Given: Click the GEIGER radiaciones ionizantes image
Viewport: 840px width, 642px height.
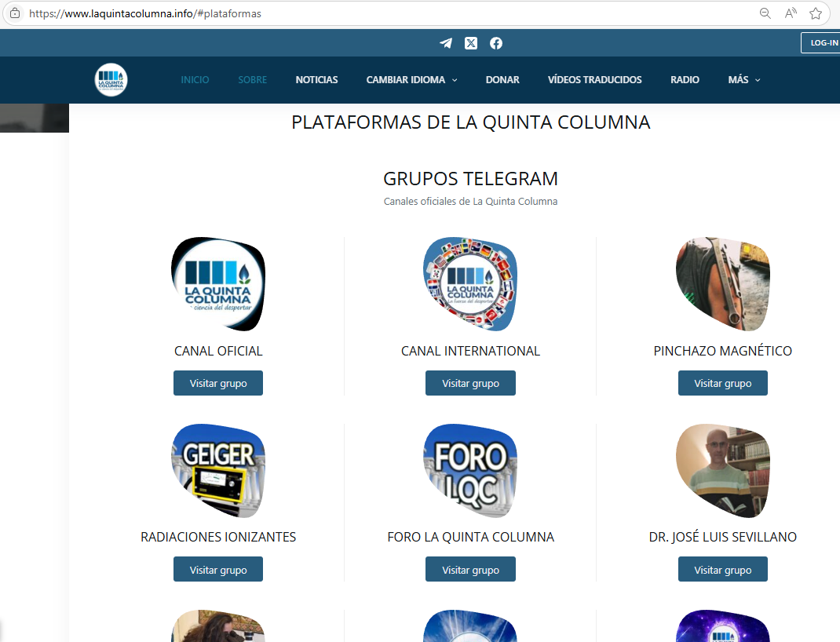Looking at the screenshot, I should (217, 470).
